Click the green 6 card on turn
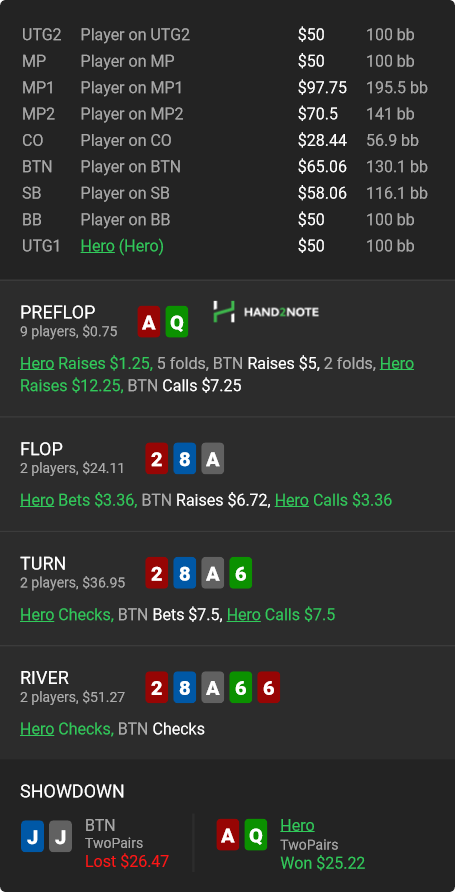 click(241, 573)
